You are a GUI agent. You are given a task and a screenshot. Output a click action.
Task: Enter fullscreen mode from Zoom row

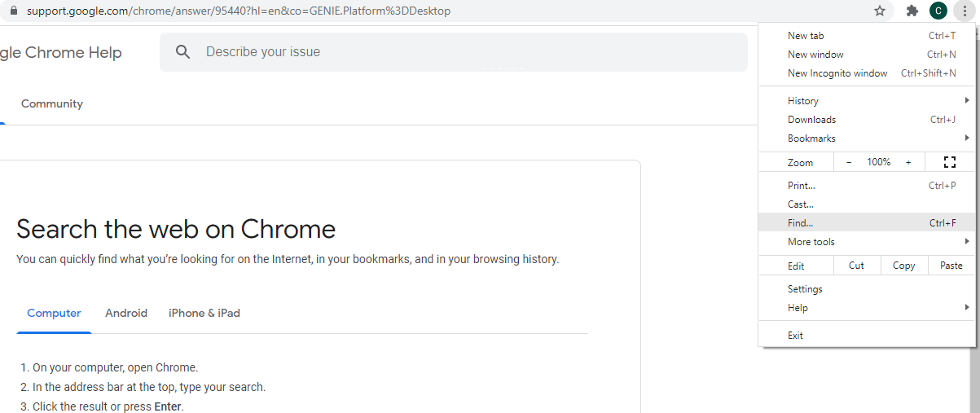point(949,162)
